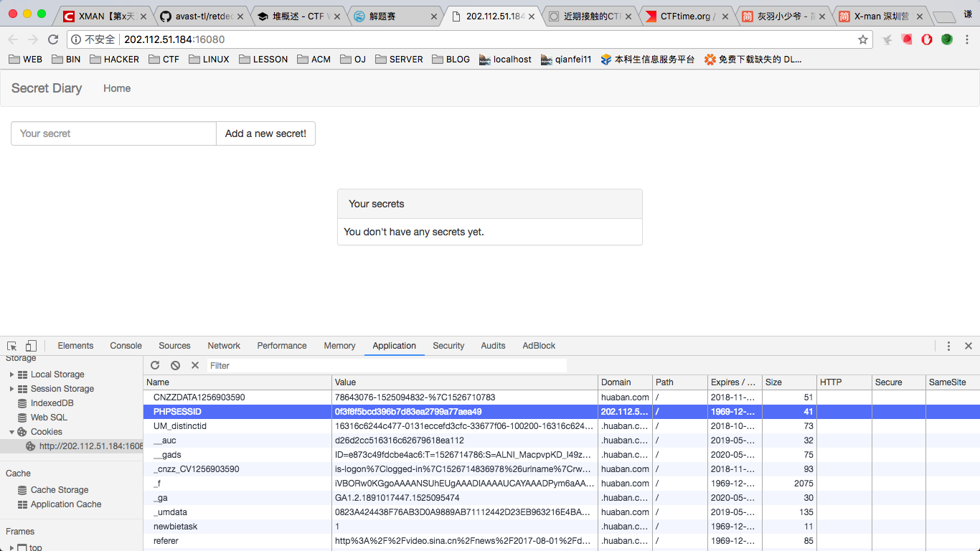Click the refresh cookies icon in DevTools
This screenshot has width=980, height=551.
(155, 365)
